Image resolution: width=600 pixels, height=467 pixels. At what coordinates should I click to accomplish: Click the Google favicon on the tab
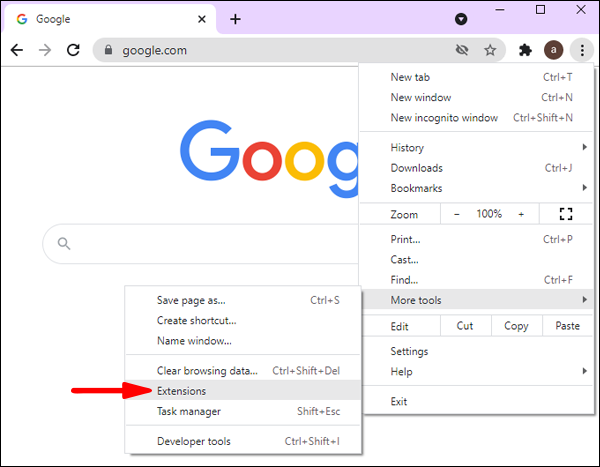click(x=22, y=19)
